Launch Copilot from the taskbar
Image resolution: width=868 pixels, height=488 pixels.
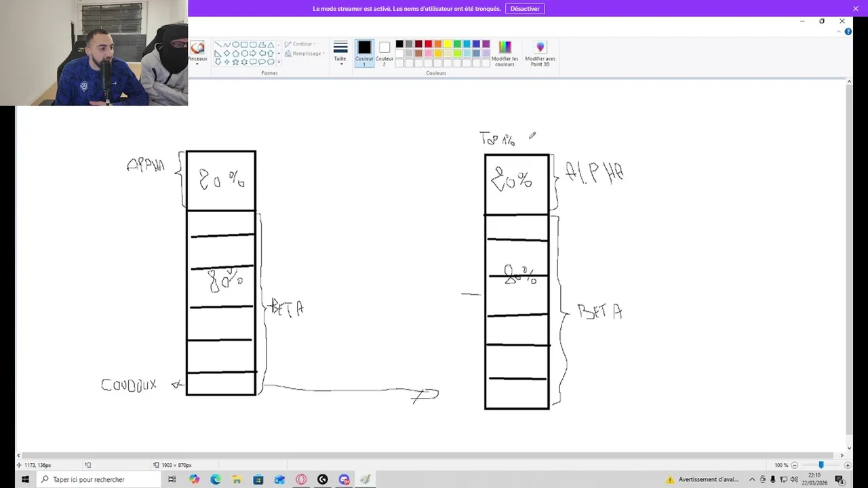point(195,479)
